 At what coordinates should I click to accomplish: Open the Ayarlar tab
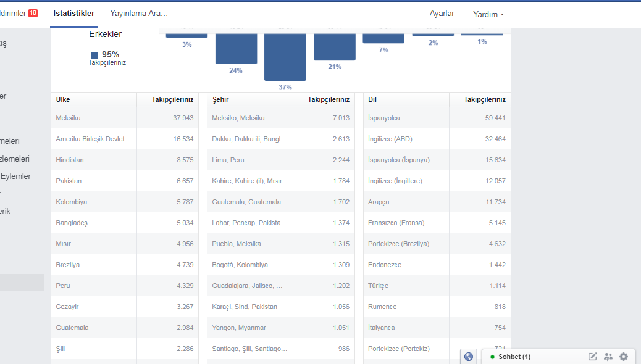click(x=442, y=14)
